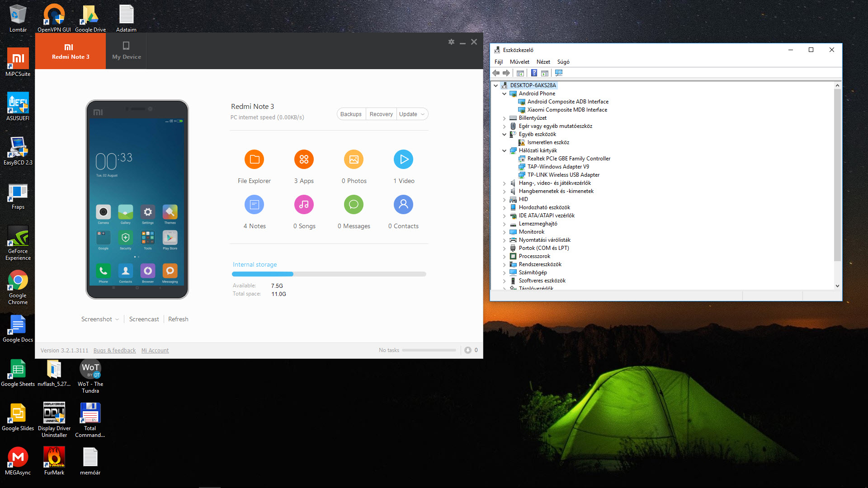Open the Súgó menu

[563, 62]
